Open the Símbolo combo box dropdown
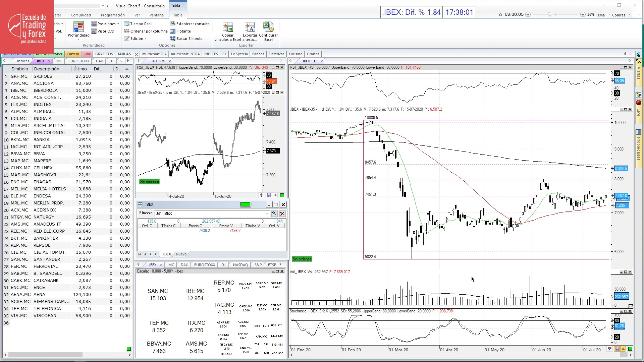This screenshot has width=644, height=362. [267, 214]
